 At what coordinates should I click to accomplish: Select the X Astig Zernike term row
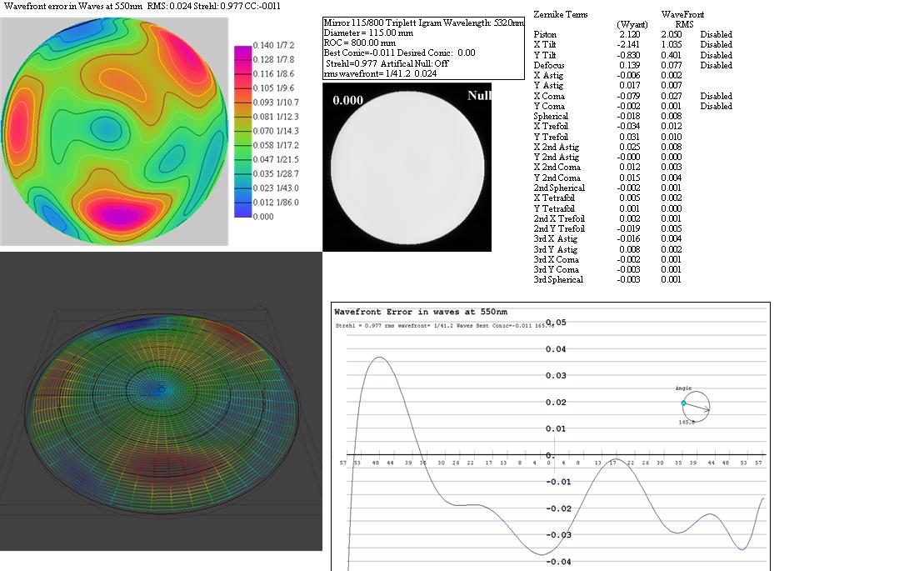click(x=548, y=75)
